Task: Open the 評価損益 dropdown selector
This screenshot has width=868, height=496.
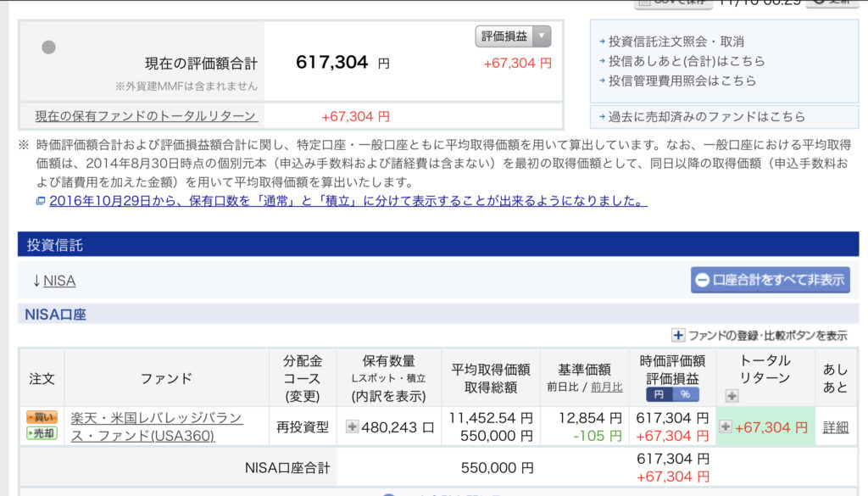Action: point(513,36)
